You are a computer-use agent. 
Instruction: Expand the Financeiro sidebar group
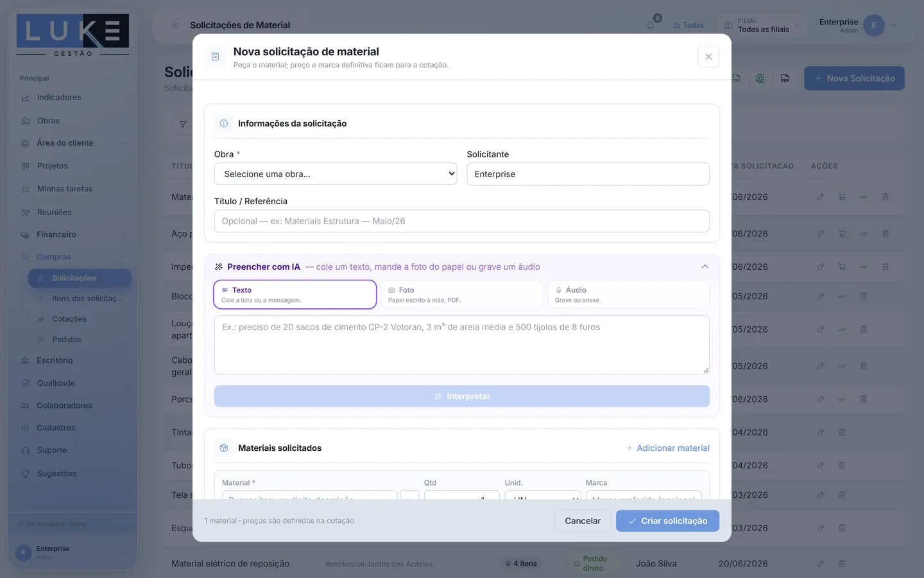(x=73, y=234)
